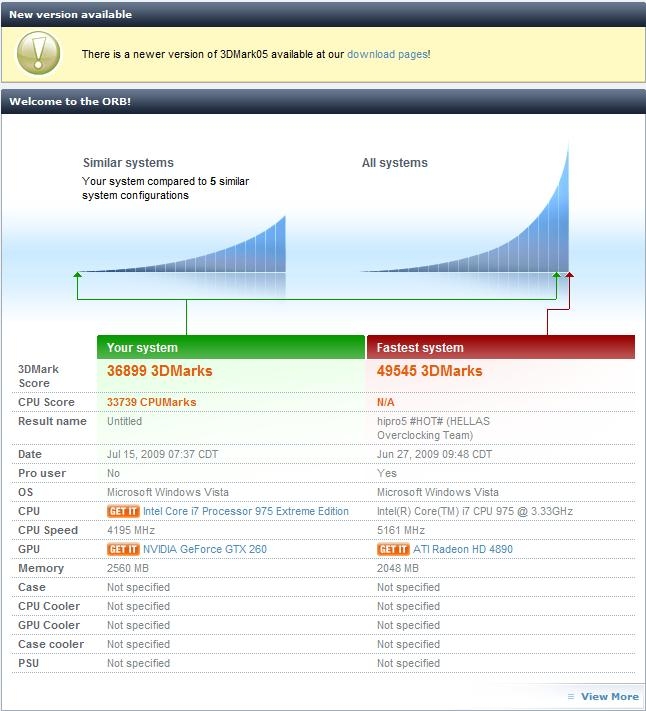Click N/A CPU score of fastest system
The width and height of the screenshot is (646, 711).
385,402
